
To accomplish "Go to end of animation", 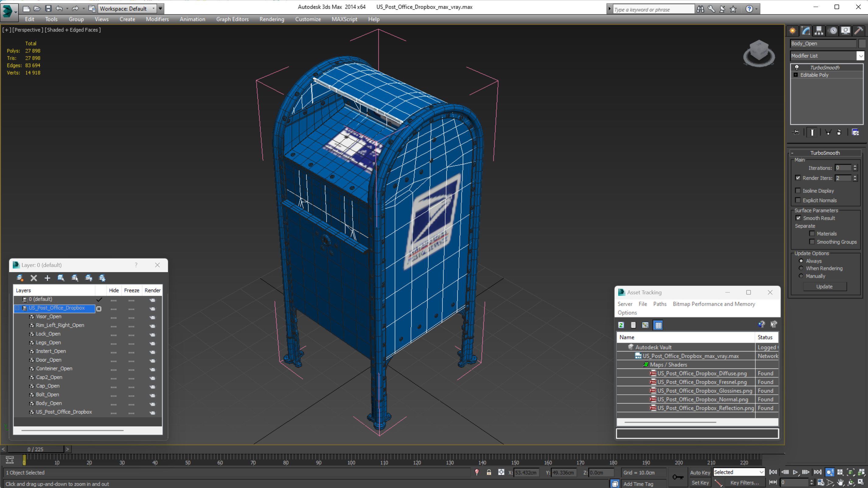I will coord(817,472).
